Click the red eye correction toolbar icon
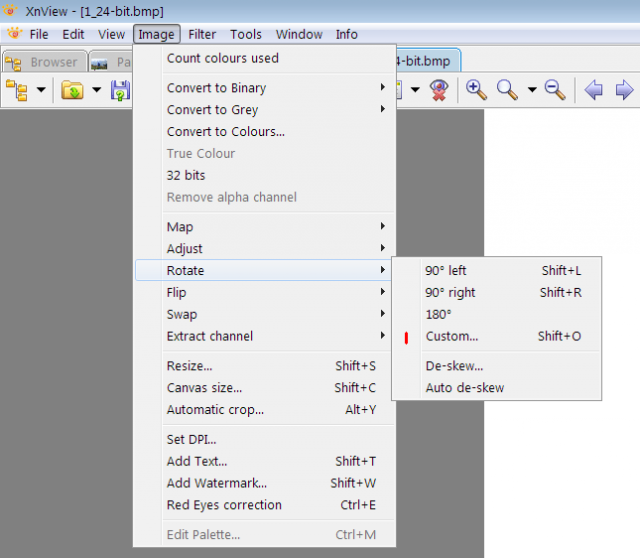Screen dimensions: 640x558 tap(439, 90)
